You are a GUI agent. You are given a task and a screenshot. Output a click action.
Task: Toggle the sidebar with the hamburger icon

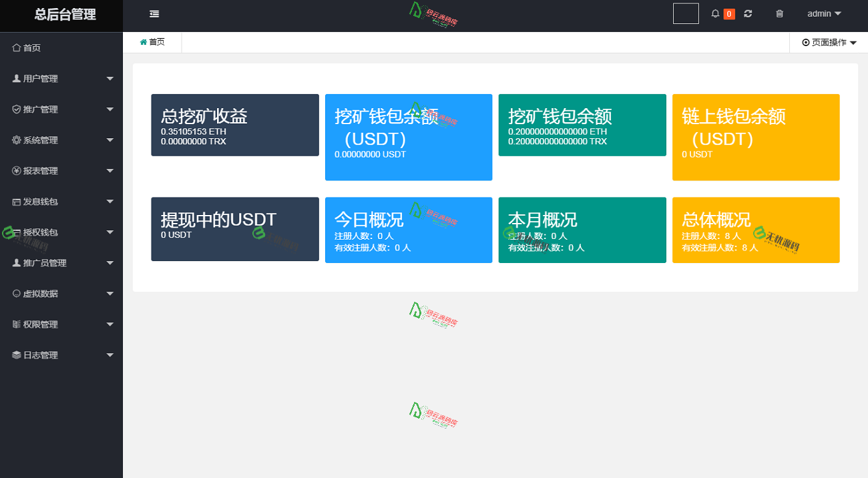point(154,13)
